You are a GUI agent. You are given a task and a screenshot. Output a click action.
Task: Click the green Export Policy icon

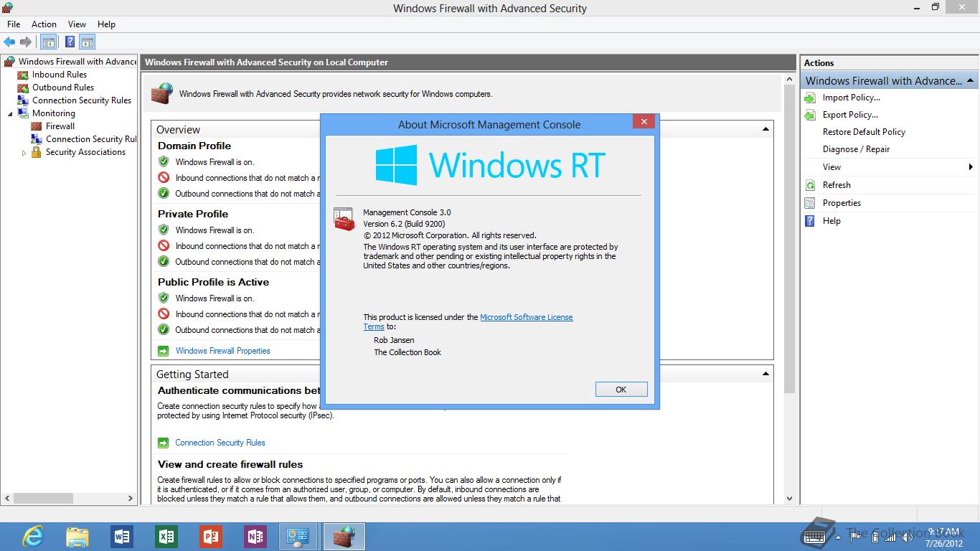pos(810,115)
